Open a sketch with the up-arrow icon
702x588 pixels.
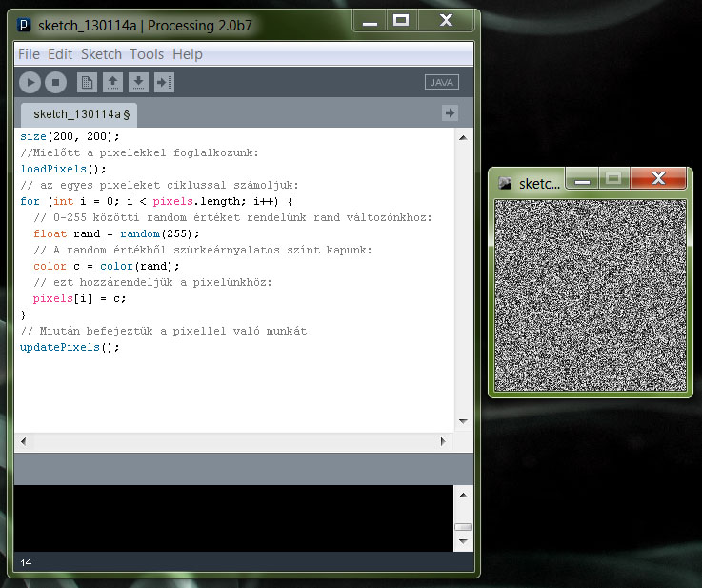click(x=112, y=82)
